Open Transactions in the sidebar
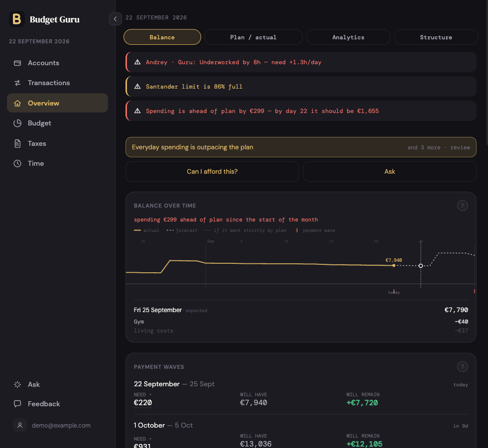 (x=58, y=83)
